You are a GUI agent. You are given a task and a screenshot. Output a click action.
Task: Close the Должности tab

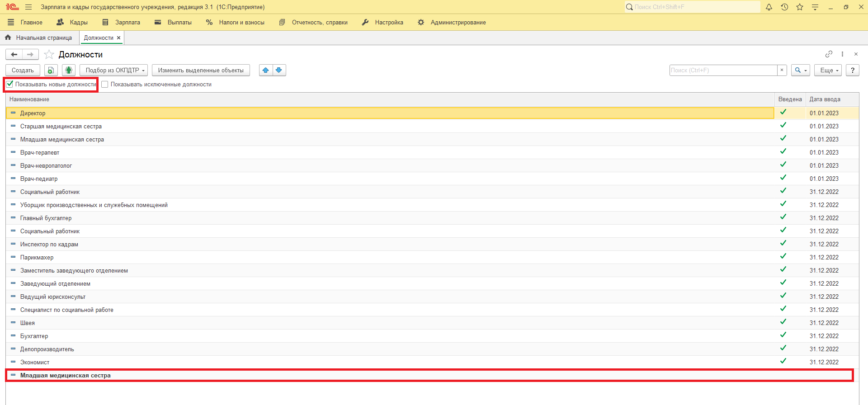pos(119,38)
